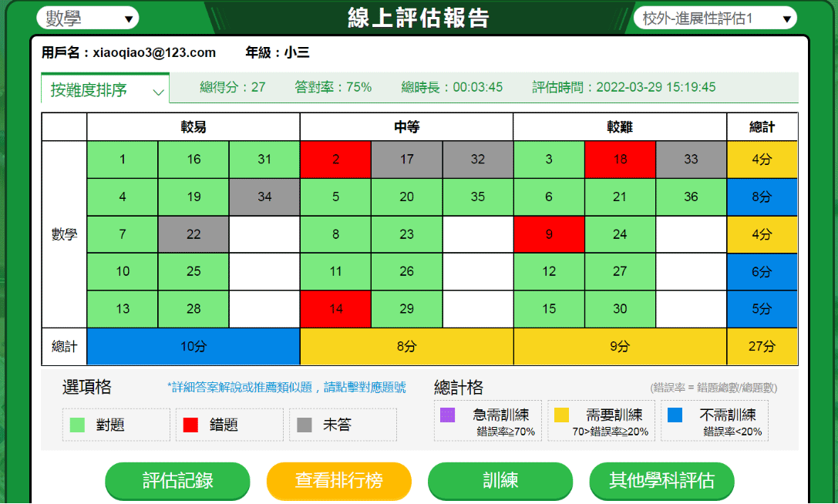Select correct question number 31
838x504 pixels.
264,160
